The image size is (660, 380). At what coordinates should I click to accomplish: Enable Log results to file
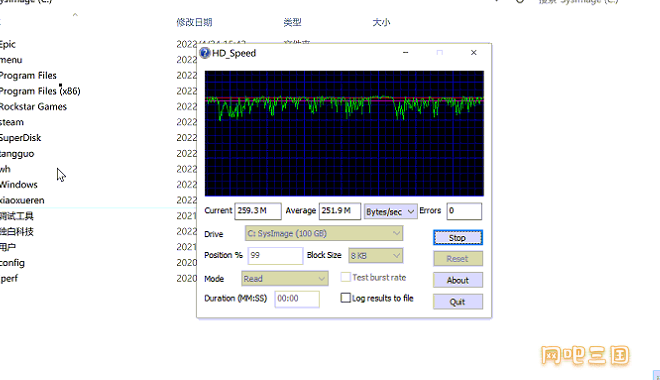[346, 298]
